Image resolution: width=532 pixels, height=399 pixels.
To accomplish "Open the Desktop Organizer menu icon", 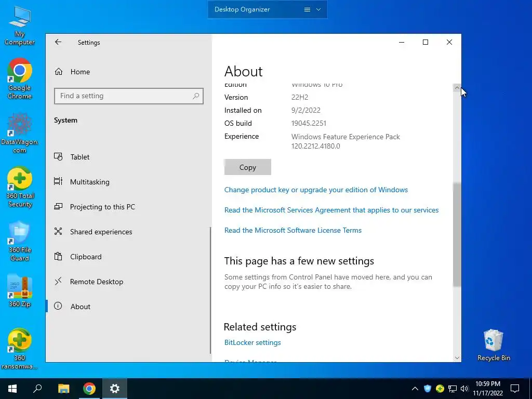I will pyautogui.click(x=307, y=9).
